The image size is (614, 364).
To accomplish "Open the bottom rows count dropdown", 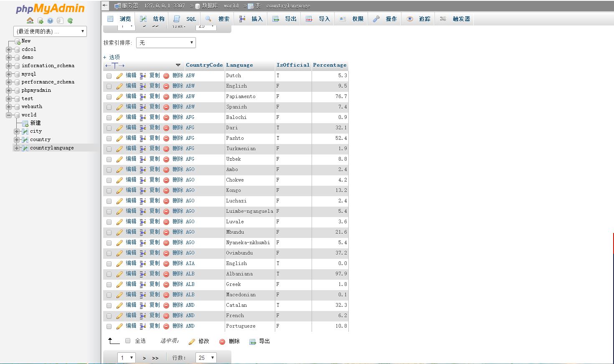I will click(x=206, y=358).
